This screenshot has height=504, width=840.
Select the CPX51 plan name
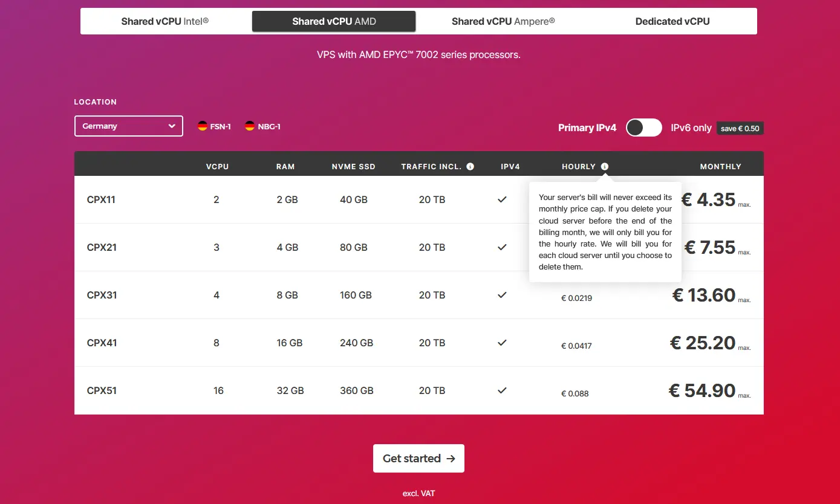(x=102, y=390)
